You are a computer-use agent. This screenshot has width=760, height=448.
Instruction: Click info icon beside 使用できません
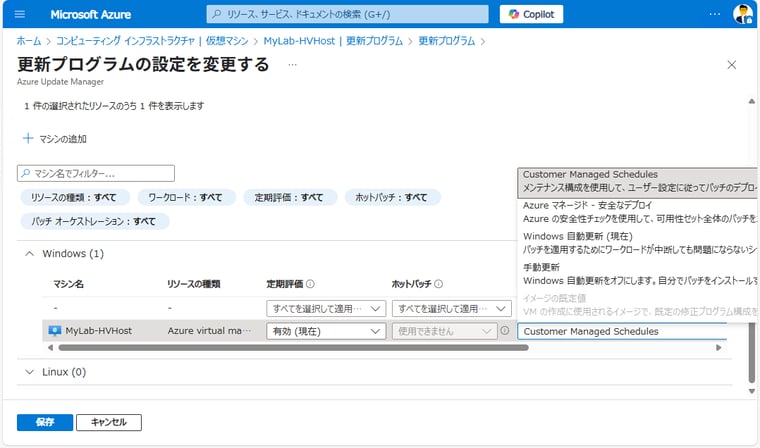tap(505, 330)
